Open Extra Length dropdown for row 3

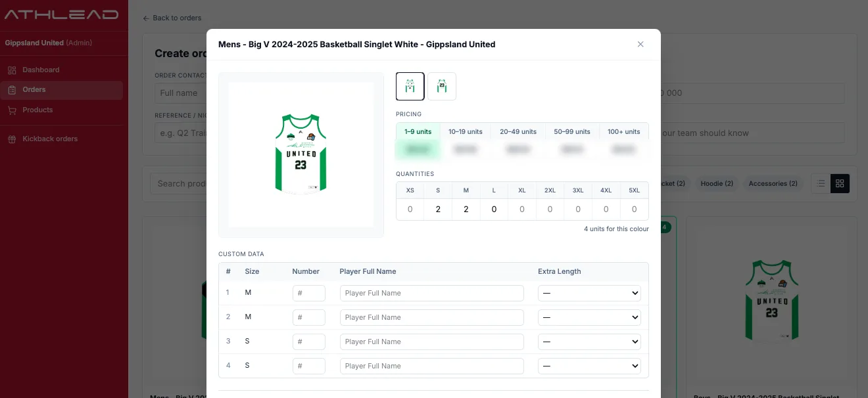click(x=589, y=342)
